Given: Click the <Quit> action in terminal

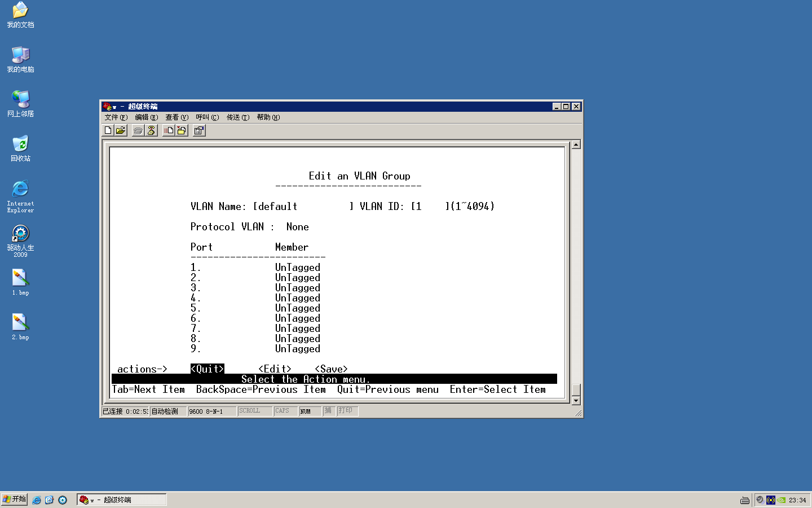Looking at the screenshot, I should click(208, 369).
